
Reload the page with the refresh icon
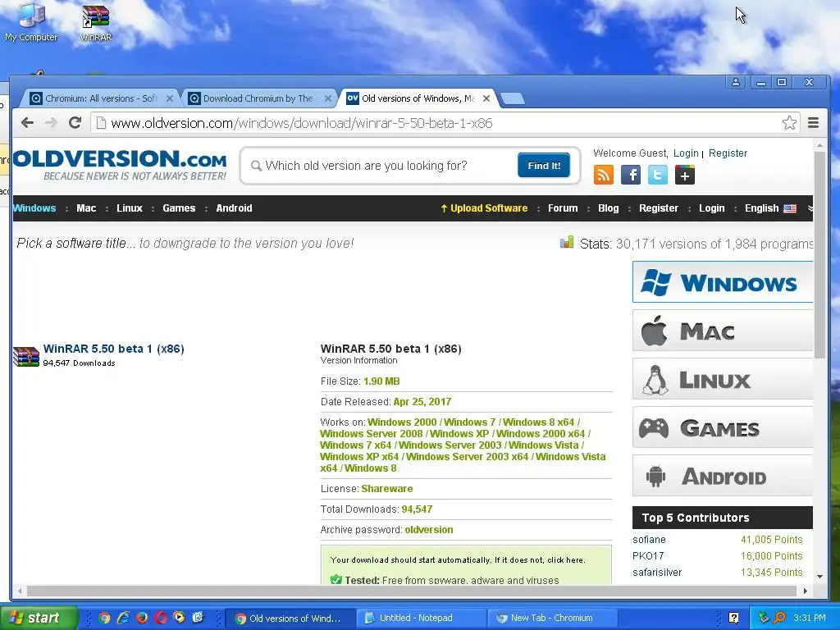tap(75, 123)
